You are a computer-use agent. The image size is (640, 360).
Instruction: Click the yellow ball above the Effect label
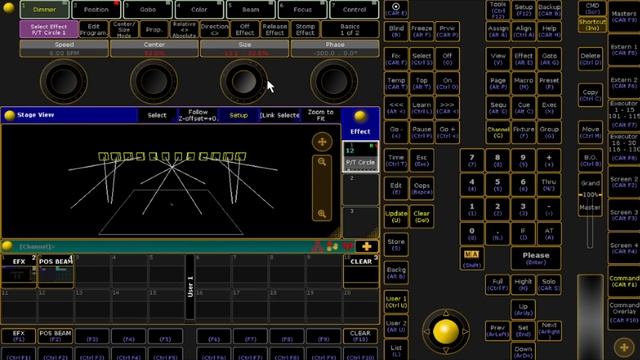[360, 116]
